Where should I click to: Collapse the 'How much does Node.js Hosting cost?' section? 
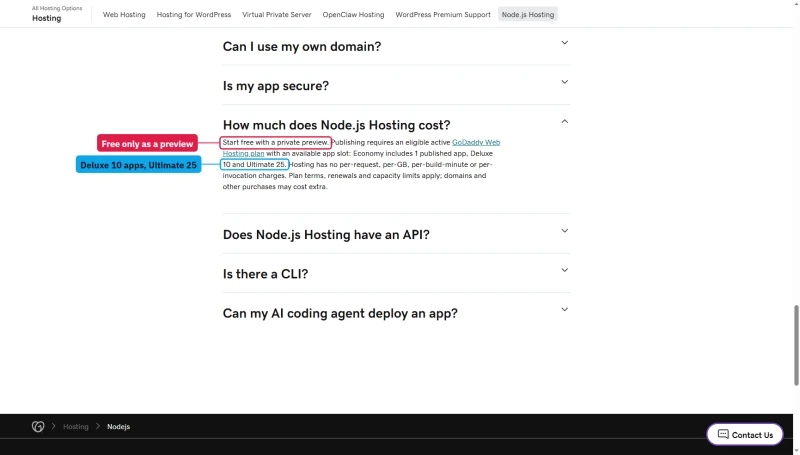coord(564,121)
